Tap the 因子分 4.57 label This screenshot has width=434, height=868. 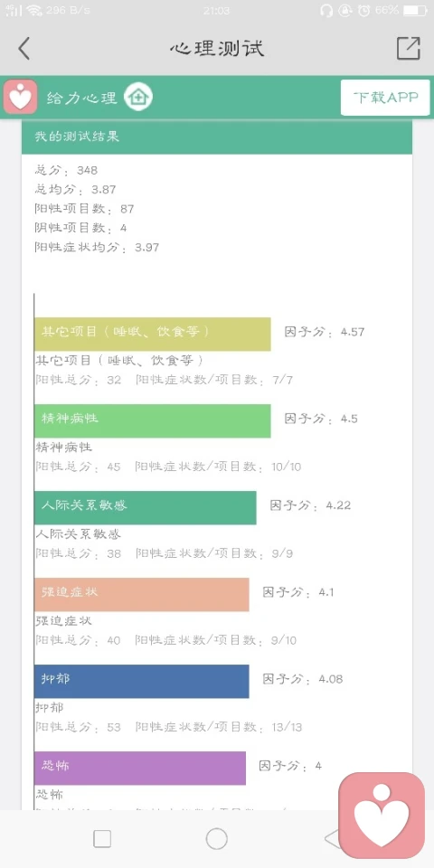pyautogui.click(x=325, y=332)
